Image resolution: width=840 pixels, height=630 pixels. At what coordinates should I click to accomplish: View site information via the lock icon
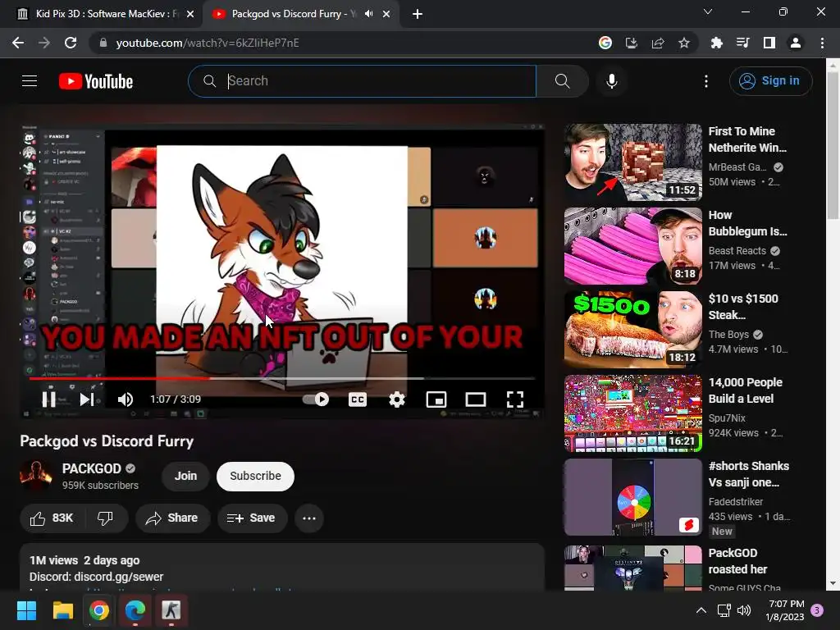tap(103, 43)
